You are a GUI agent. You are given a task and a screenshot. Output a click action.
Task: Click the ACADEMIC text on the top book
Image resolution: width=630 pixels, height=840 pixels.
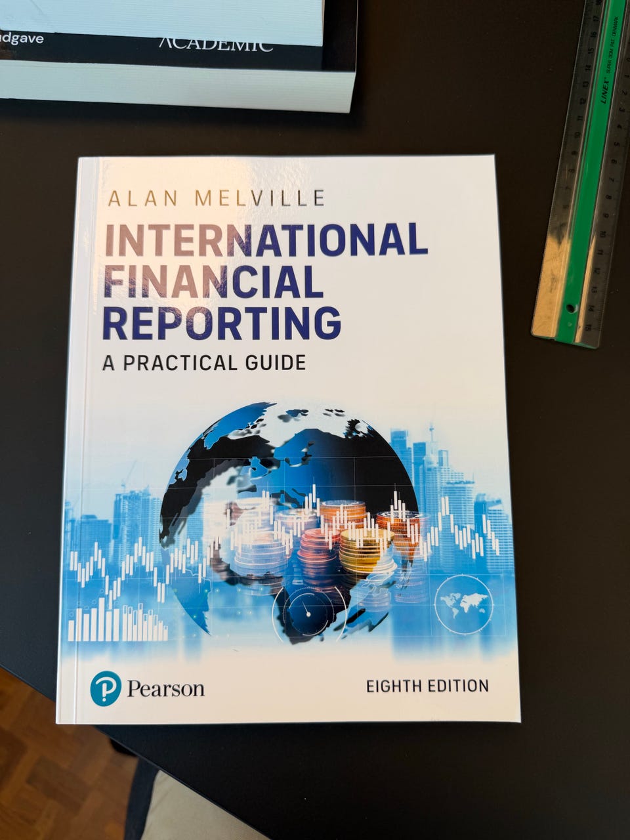coord(216,44)
